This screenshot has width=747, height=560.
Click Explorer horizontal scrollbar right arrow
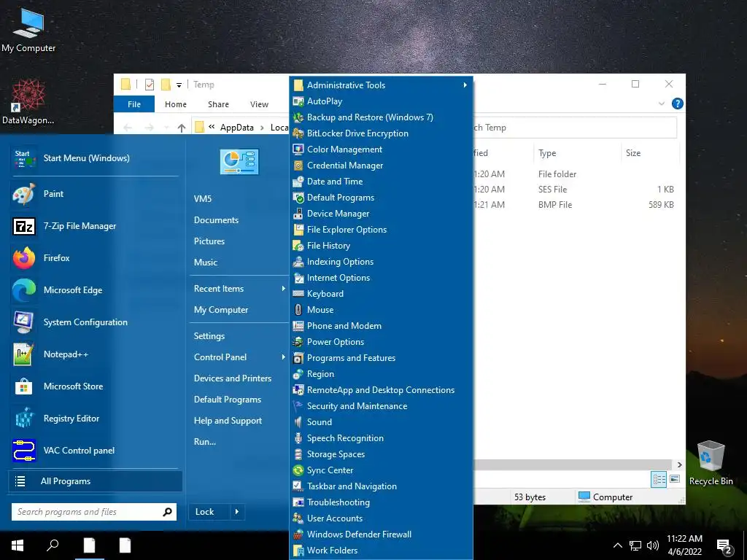[x=679, y=464]
